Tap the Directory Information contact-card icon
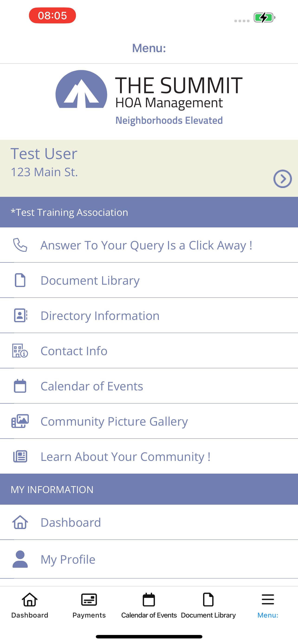Image resolution: width=298 pixels, height=644 pixels. [20, 315]
